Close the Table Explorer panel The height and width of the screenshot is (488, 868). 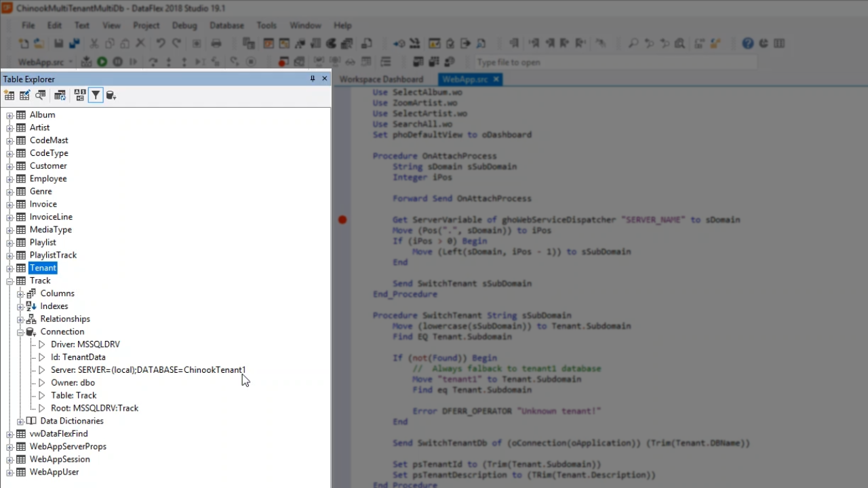(x=324, y=79)
